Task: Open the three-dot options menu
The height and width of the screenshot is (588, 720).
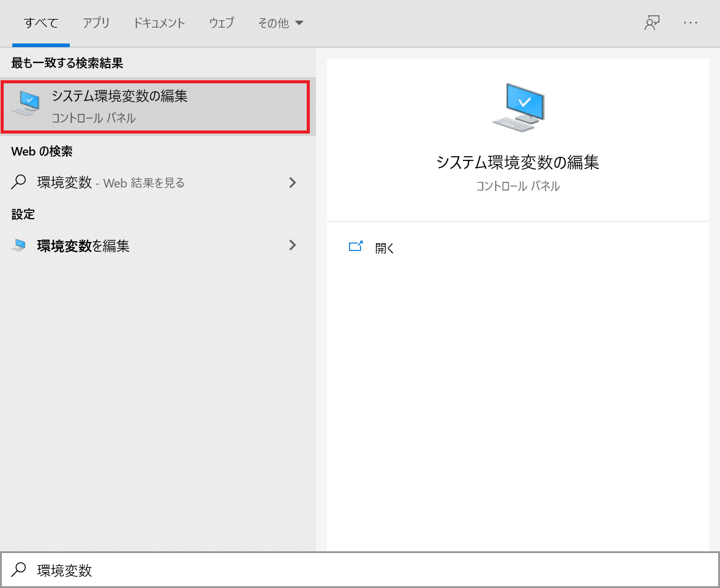Action: (x=690, y=23)
